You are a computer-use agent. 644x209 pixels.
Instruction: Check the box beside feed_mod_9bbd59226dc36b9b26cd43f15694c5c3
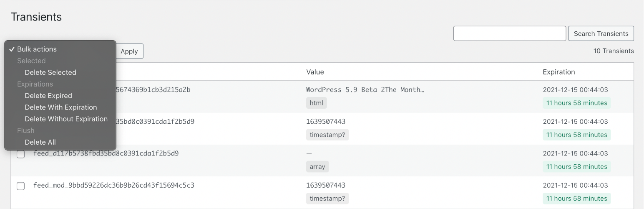[20, 186]
